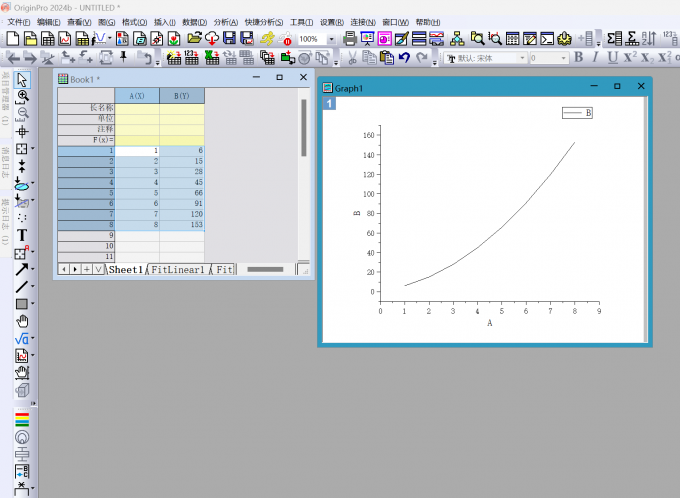
Task: Switch to the Sheet1 tab
Action: coord(125,270)
